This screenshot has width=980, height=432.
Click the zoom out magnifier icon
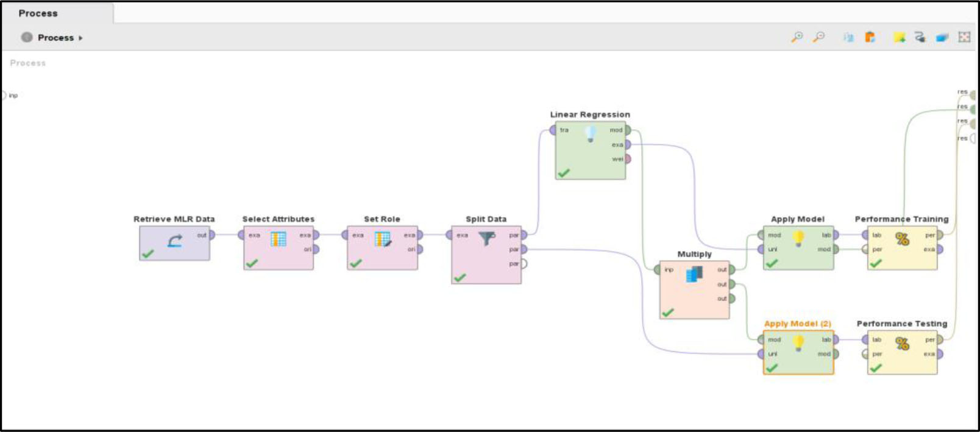tap(818, 37)
